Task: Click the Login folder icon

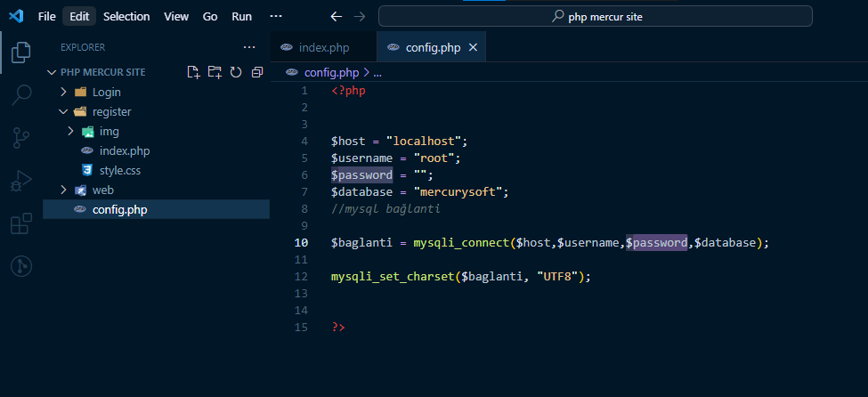Action: [x=81, y=92]
